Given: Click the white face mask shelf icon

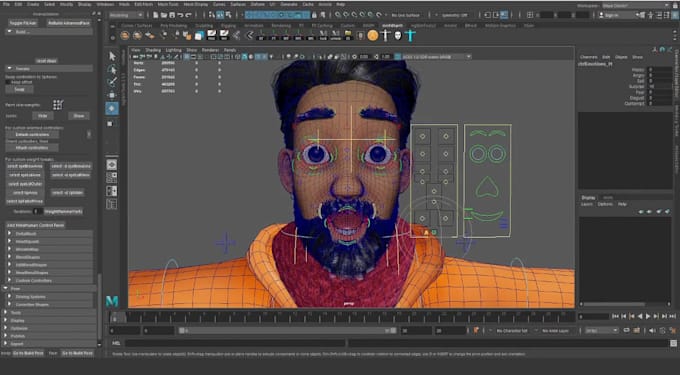Looking at the screenshot, I should [398, 35].
